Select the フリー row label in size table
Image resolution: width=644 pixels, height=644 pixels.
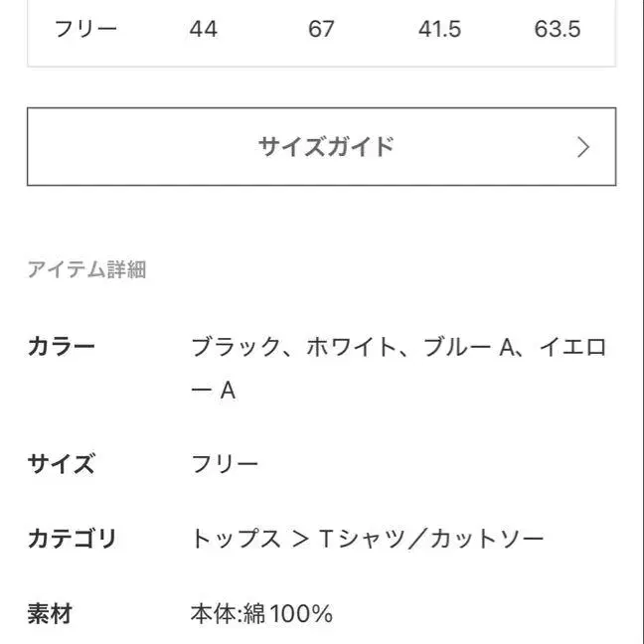point(85,29)
